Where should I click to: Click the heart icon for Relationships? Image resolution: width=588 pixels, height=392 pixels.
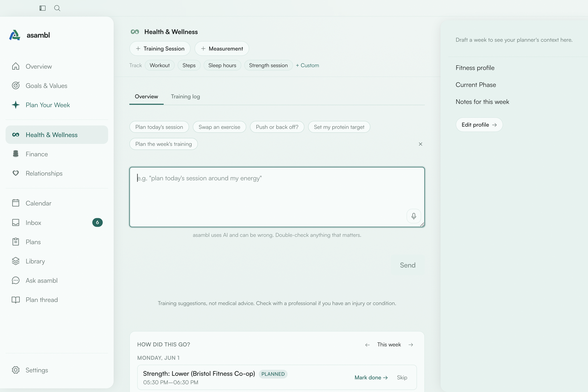coord(16,173)
